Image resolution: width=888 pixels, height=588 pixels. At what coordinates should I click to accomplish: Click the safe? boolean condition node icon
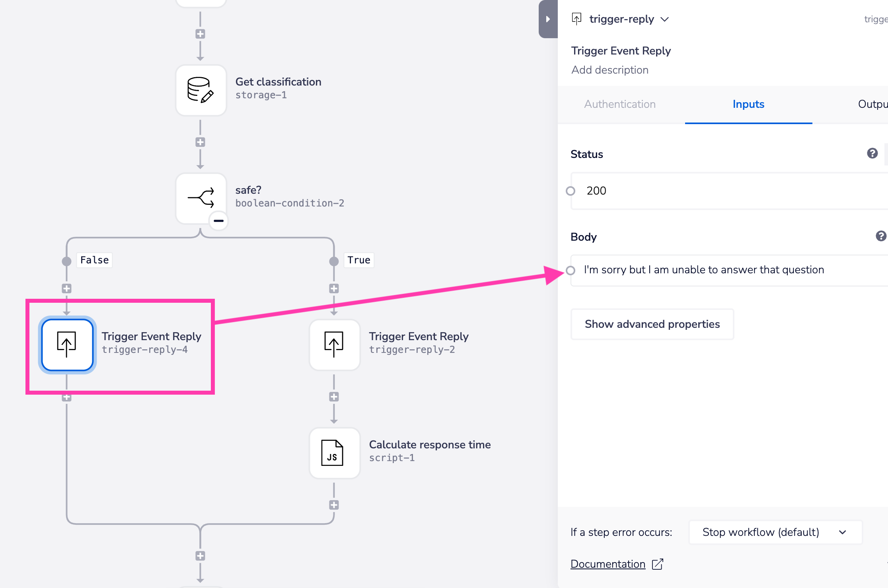(x=201, y=198)
